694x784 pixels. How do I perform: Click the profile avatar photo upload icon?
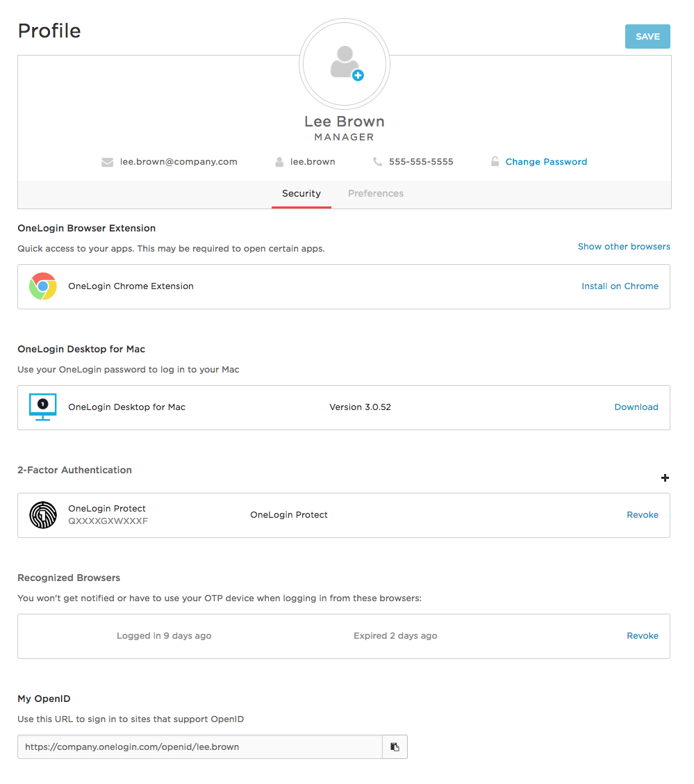pos(345,63)
